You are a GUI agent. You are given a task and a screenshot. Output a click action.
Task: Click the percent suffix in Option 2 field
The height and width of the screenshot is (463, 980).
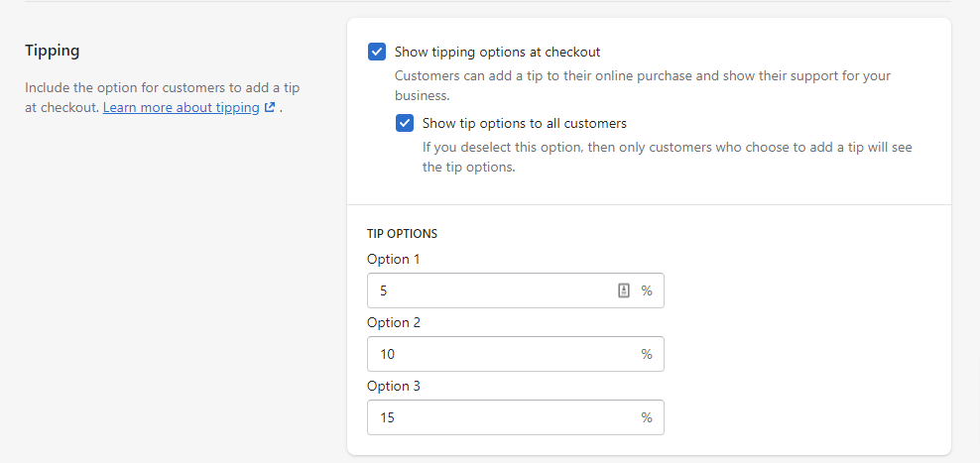[647, 354]
